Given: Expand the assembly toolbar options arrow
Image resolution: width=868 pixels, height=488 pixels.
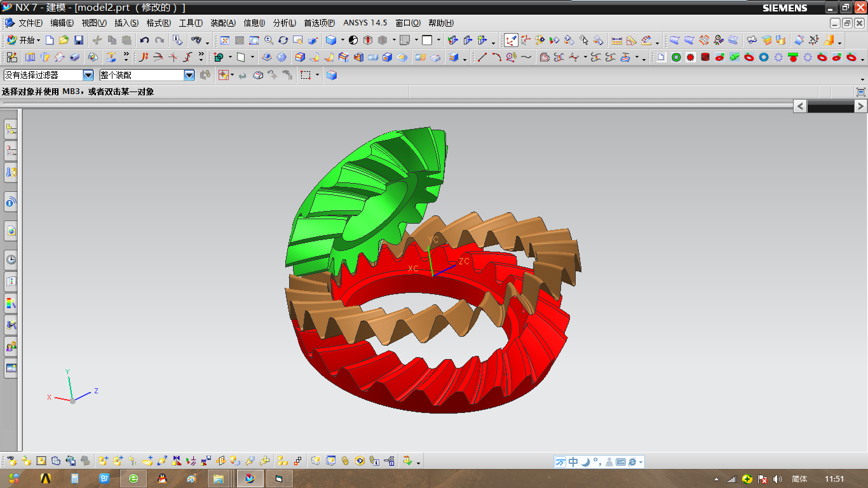Looking at the screenshot, I should click(418, 463).
